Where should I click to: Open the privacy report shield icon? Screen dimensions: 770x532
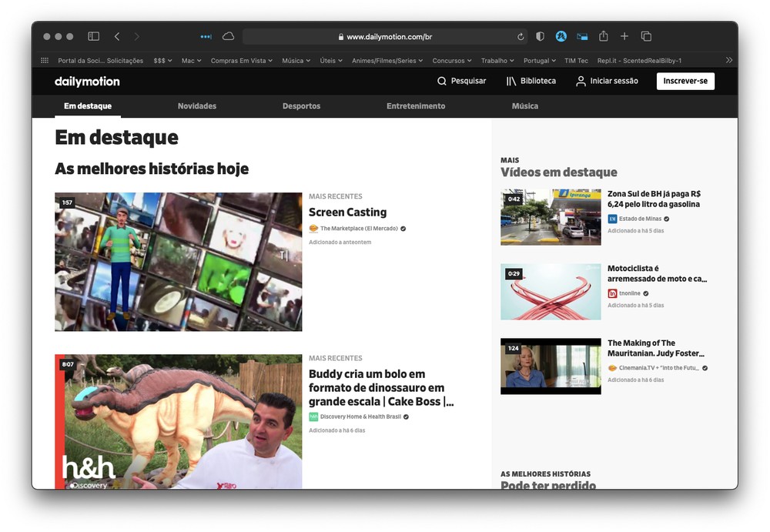541,36
